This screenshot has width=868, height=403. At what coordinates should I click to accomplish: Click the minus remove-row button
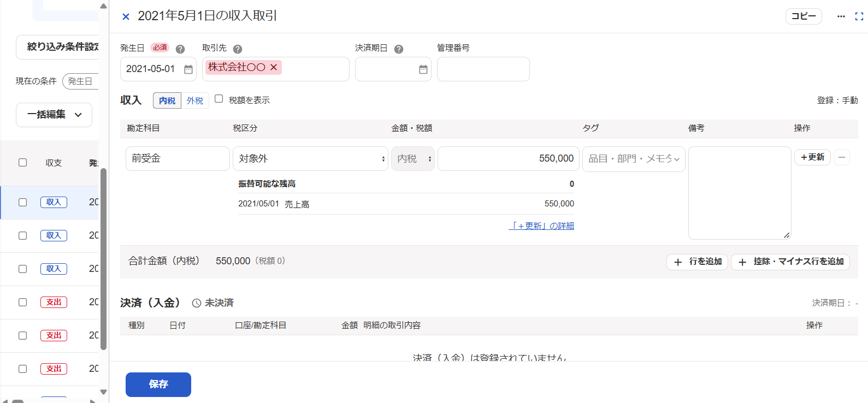[x=842, y=157]
